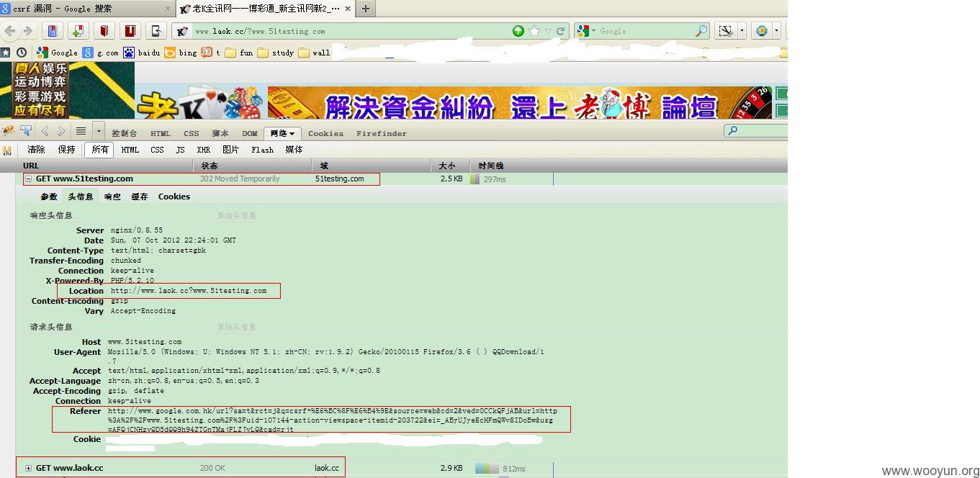Click the Firebug command lines icon
980x478 pixels.
pos(81,131)
